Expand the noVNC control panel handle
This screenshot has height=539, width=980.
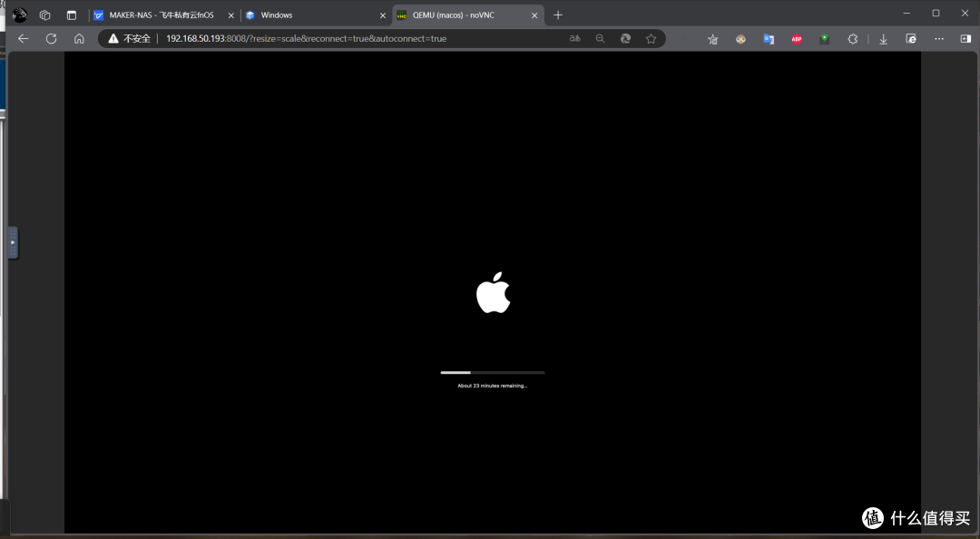[12, 241]
